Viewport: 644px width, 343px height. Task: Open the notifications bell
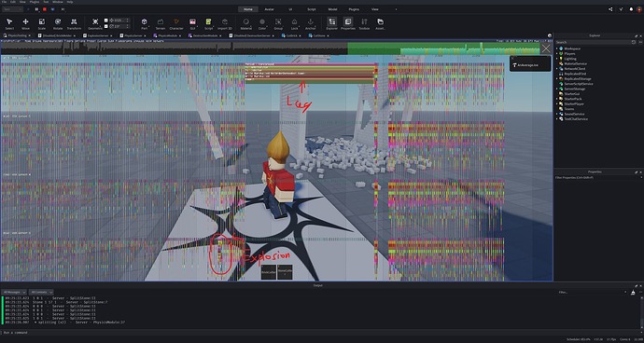tap(631, 9)
